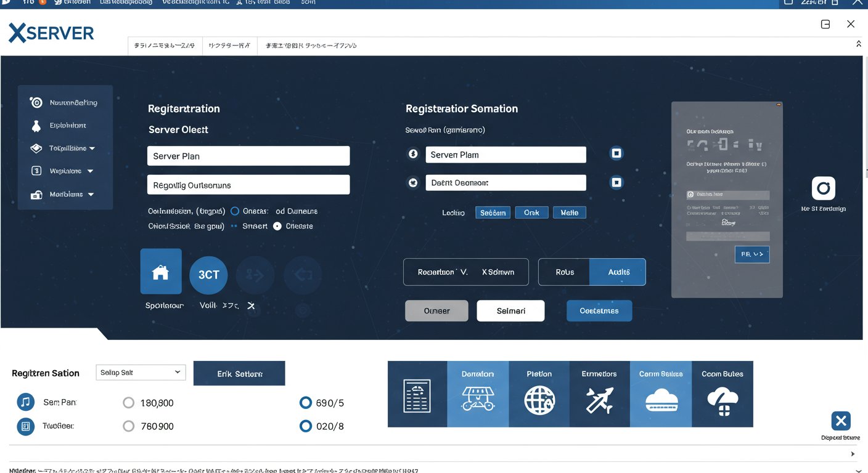Click the lock-and-card icon in the sidebar
Viewport: 868px width, 473px height.
(36, 195)
